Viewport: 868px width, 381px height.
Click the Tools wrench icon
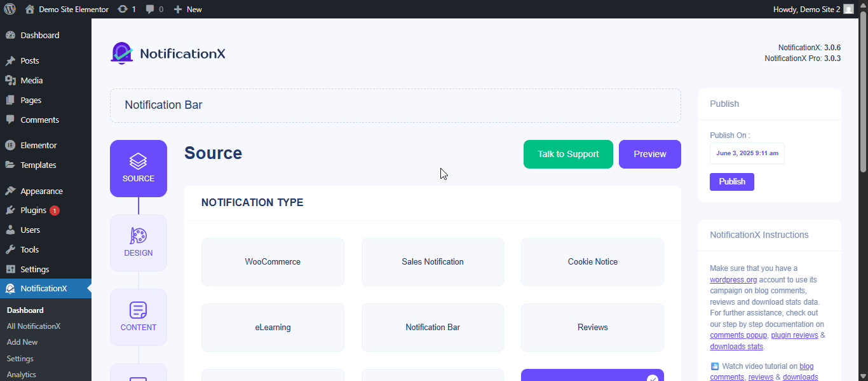pos(10,249)
